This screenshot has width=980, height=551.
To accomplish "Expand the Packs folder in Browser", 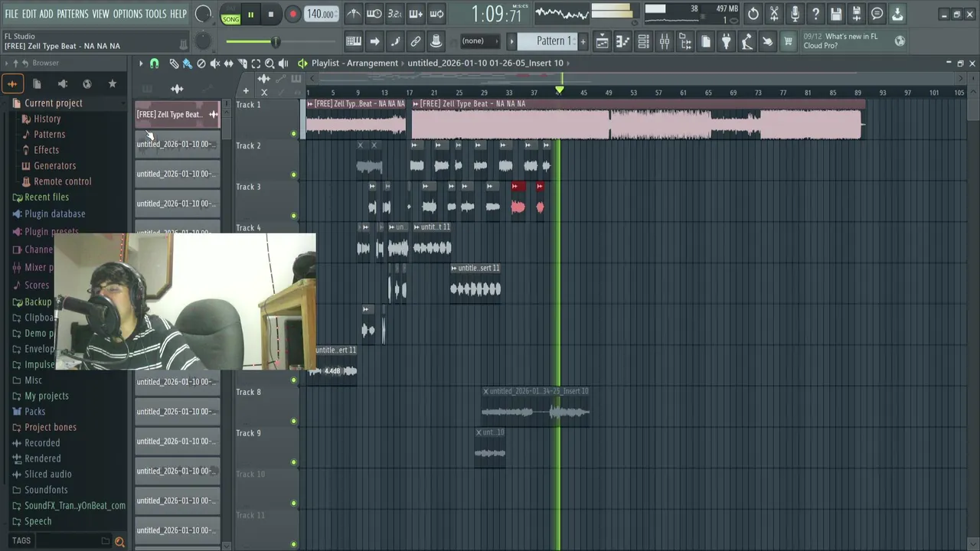I will (28, 411).
